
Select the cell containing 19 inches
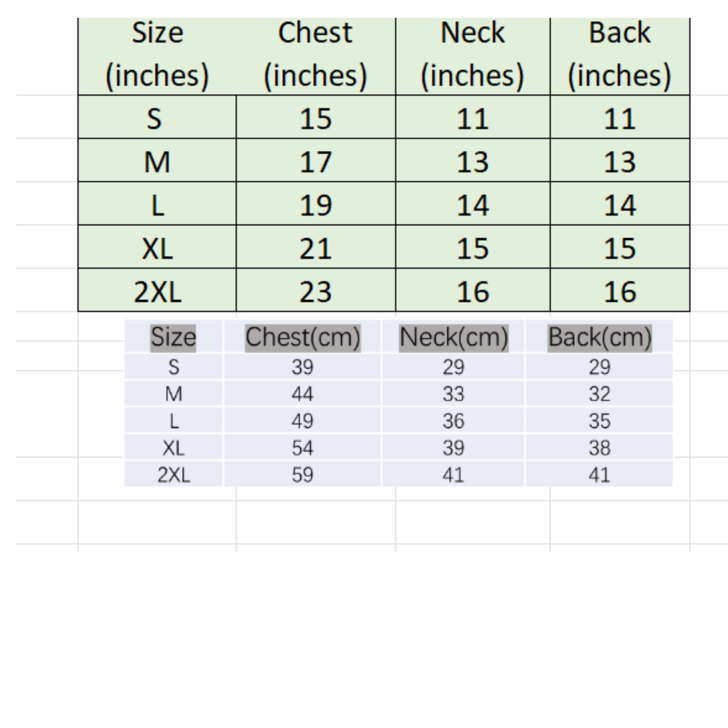tap(315, 205)
